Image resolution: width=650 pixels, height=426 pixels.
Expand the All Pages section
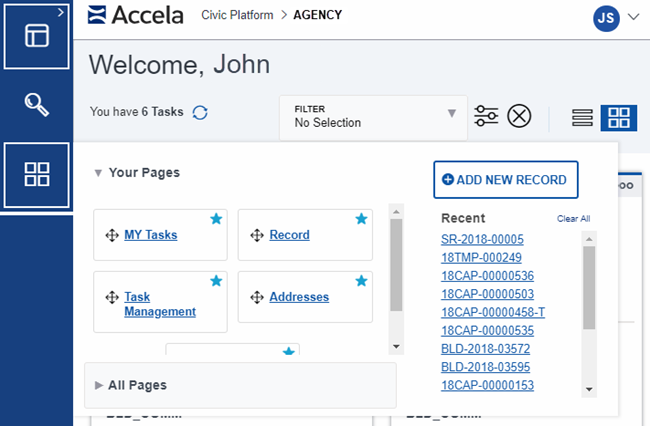tap(99, 385)
